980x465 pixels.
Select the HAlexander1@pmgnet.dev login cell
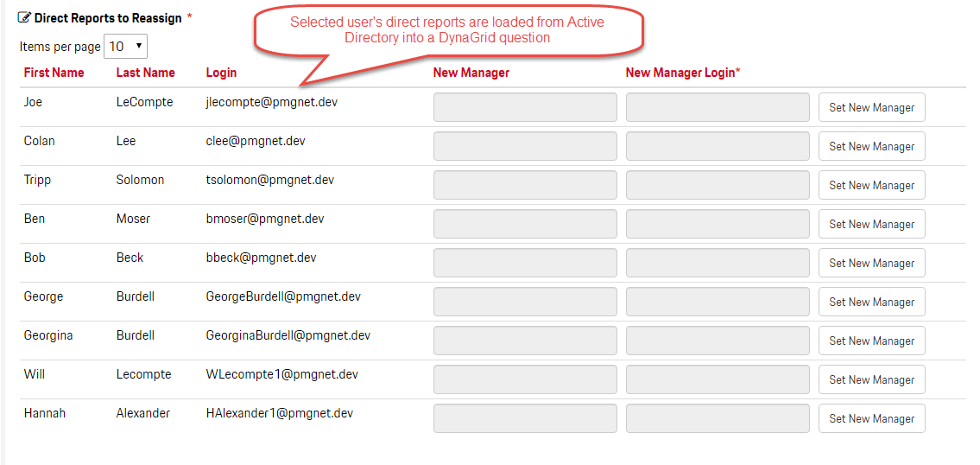click(280, 413)
